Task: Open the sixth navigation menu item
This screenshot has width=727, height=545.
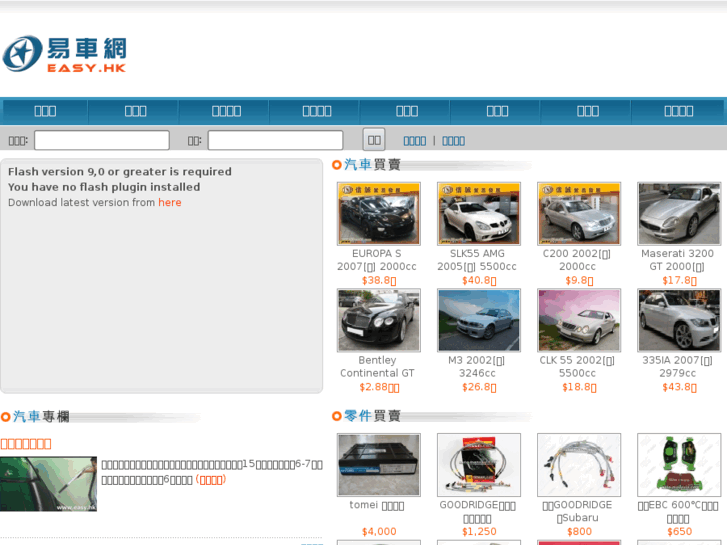Action: click(x=497, y=111)
